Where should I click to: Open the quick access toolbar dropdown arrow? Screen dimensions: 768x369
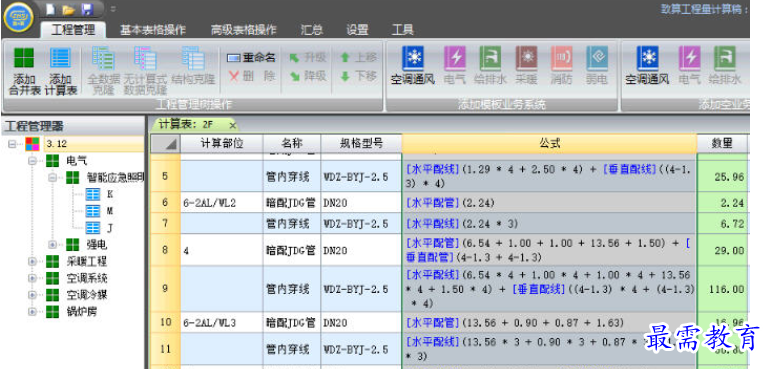(x=113, y=9)
